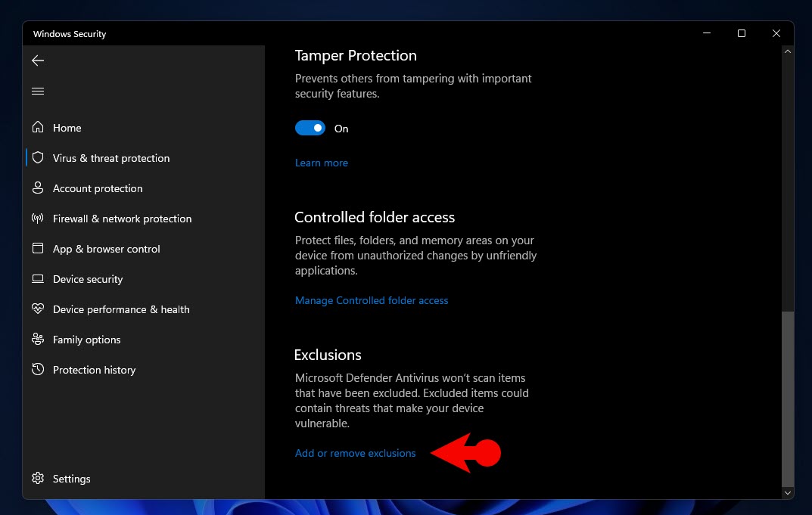
Task: Go back using the back arrow
Action: tap(38, 60)
